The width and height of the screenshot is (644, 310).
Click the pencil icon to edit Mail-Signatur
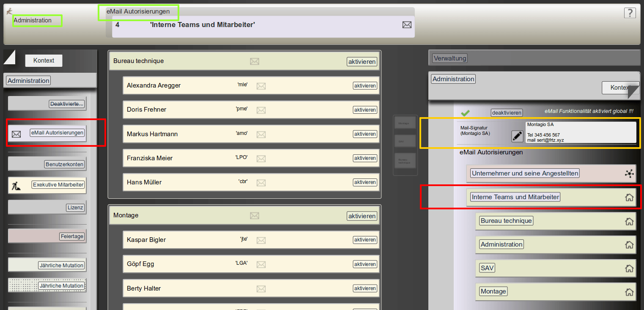[517, 136]
